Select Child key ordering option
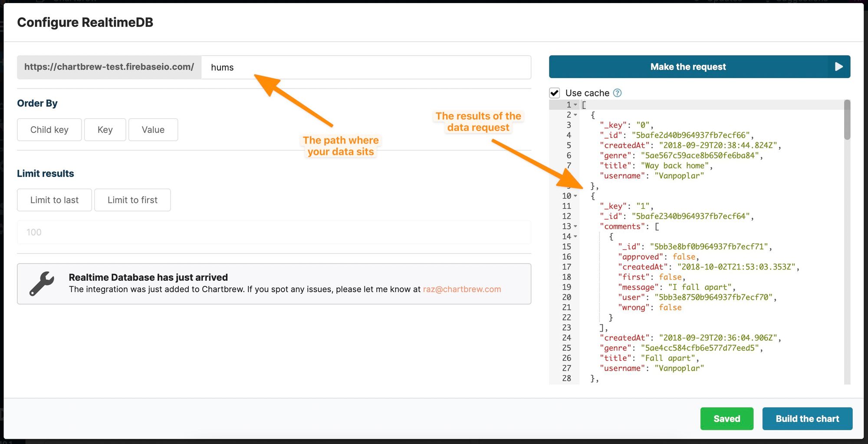 (x=49, y=130)
